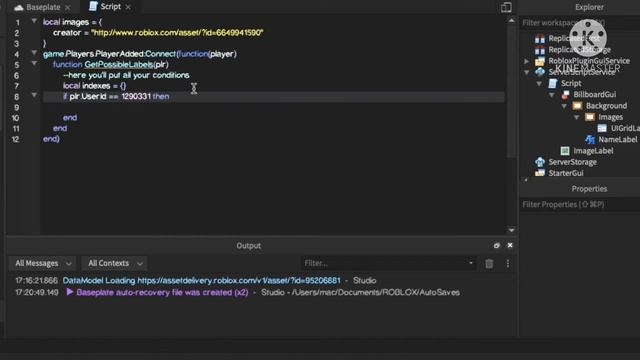The height and width of the screenshot is (360, 640).
Task: Select ServerStorage in Explorer
Action: tap(572, 162)
